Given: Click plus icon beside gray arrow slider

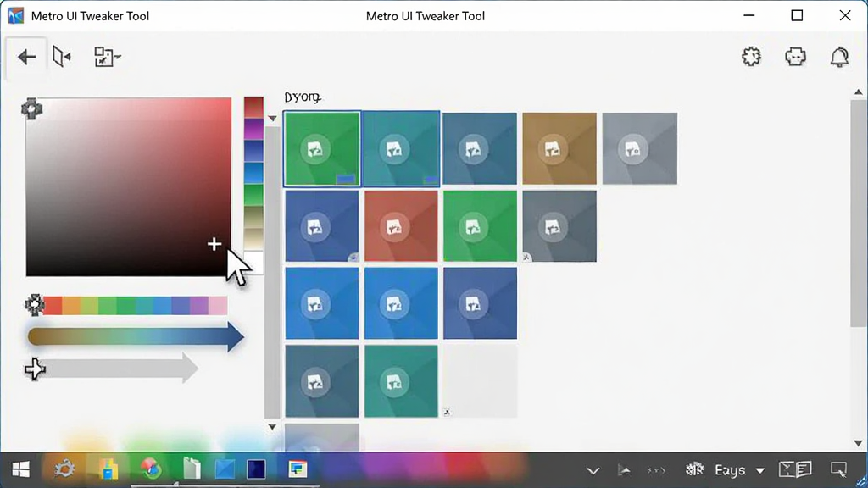Looking at the screenshot, I should coord(35,369).
